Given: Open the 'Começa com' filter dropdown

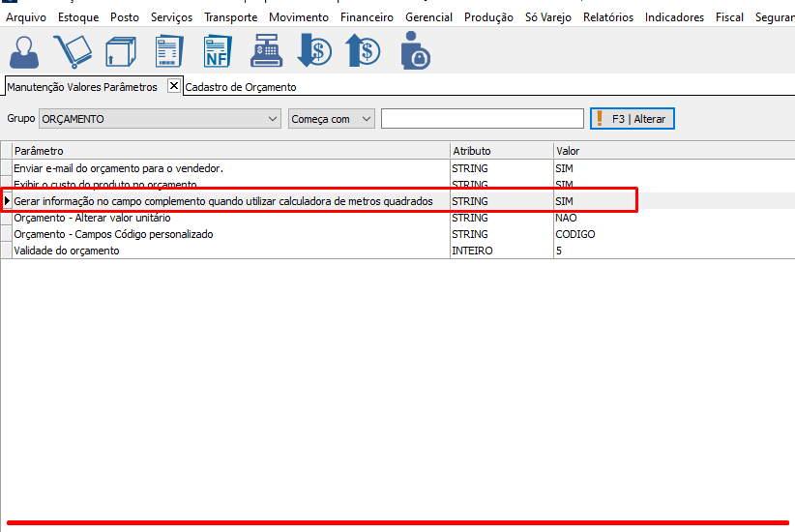Looking at the screenshot, I should (x=366, y=119).
